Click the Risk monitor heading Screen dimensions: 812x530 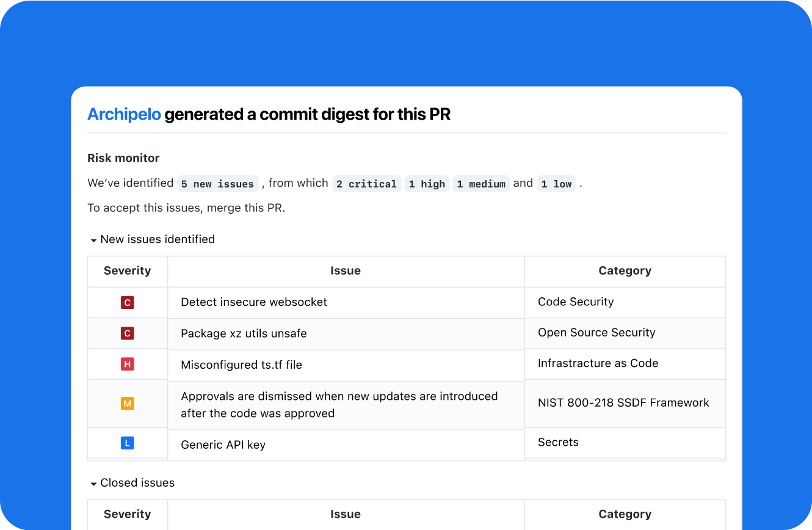(x=123, y=158)
